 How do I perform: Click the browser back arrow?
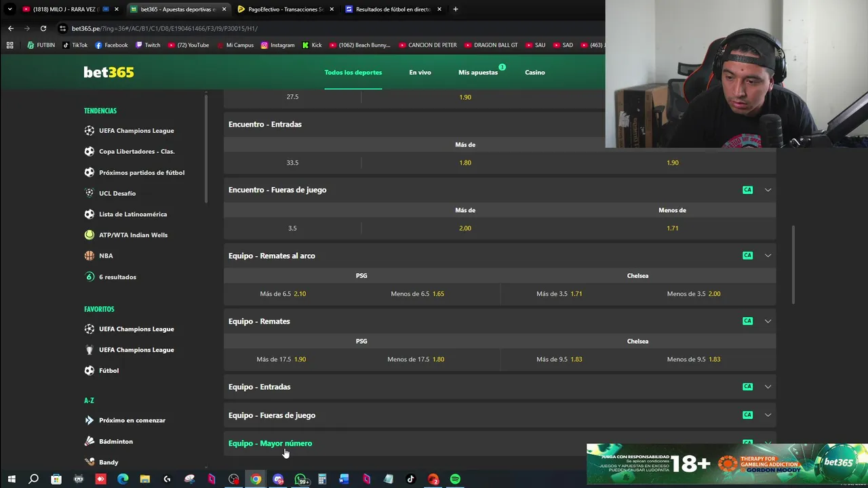click(10, 28)
